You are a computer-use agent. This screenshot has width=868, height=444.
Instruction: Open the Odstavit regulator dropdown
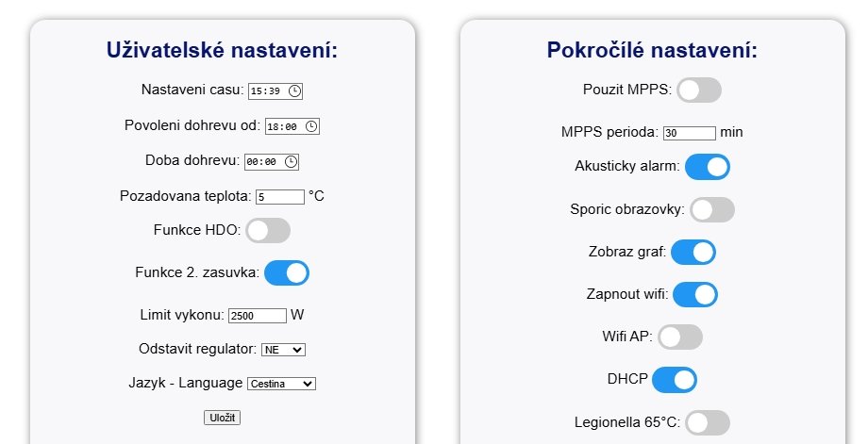[x=284, y=350]
